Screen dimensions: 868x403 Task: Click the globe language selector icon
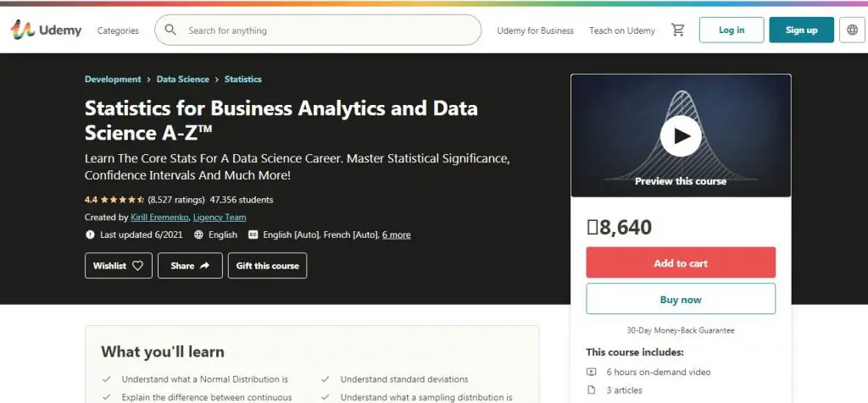[x=852, y=30]
